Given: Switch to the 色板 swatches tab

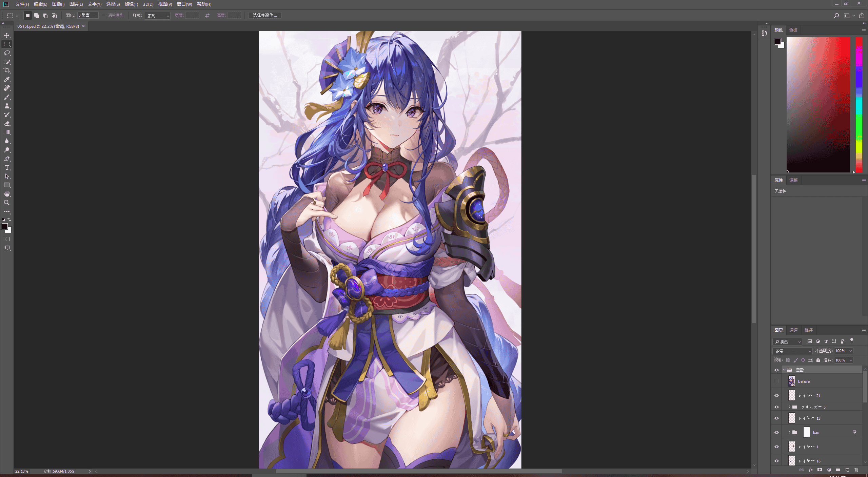Looking at the screenshot, I should tap(793, 30).
